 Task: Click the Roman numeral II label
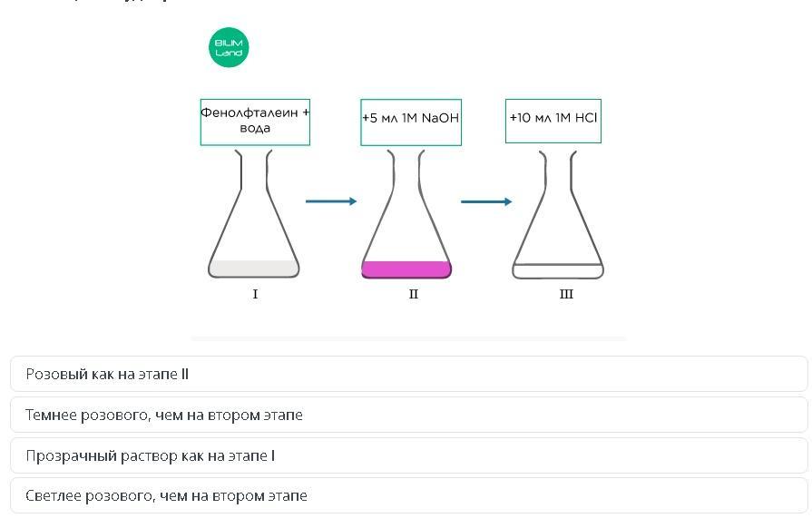pos(414,294)
